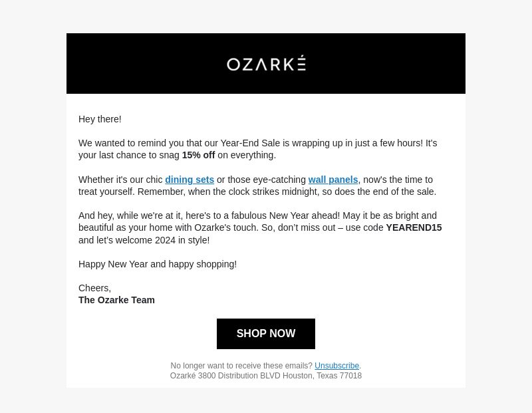Click the SHOP NOW button

[265, 334]
